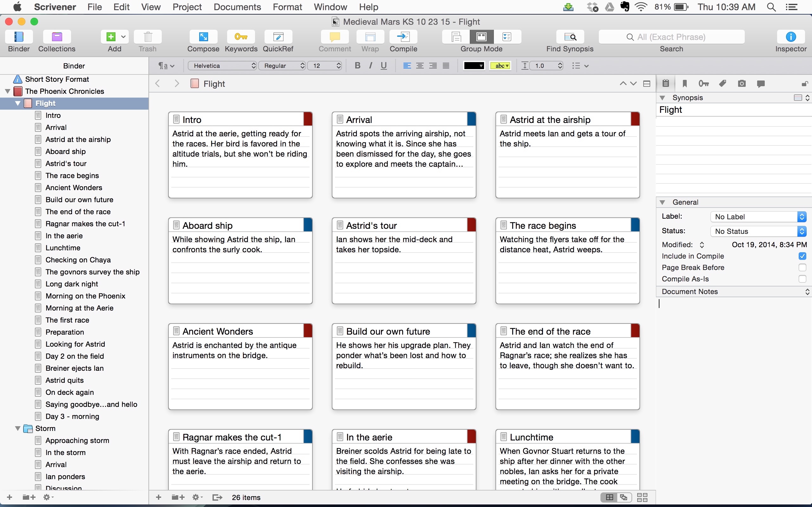Viewport: 812px width, 507px height.
Task: Open the QuickRef panel
Action: (278, 37)
